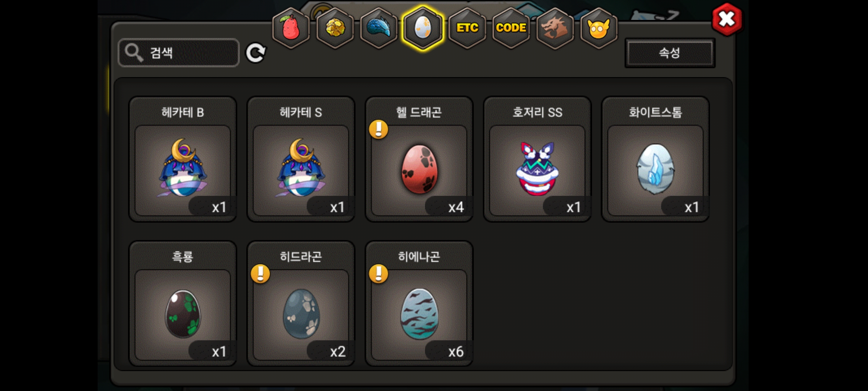The height and width of the screenshot is (391, 868).
Task: Close the inventory with red X
Action: pyautogui.click(x=727, y=19)
